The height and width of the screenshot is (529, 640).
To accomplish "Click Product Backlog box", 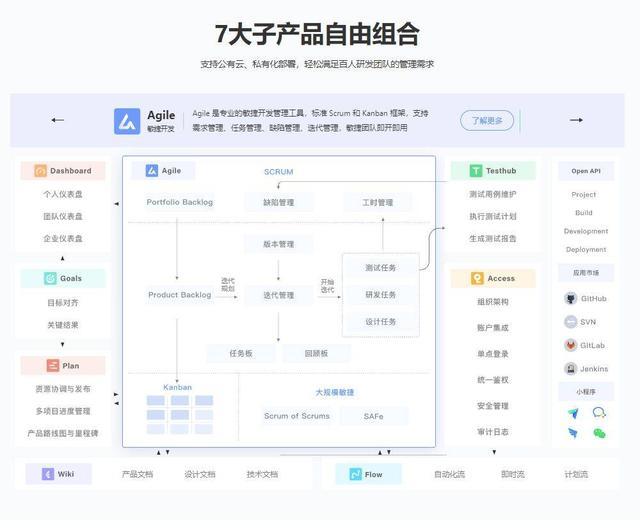I will point(180,295).
